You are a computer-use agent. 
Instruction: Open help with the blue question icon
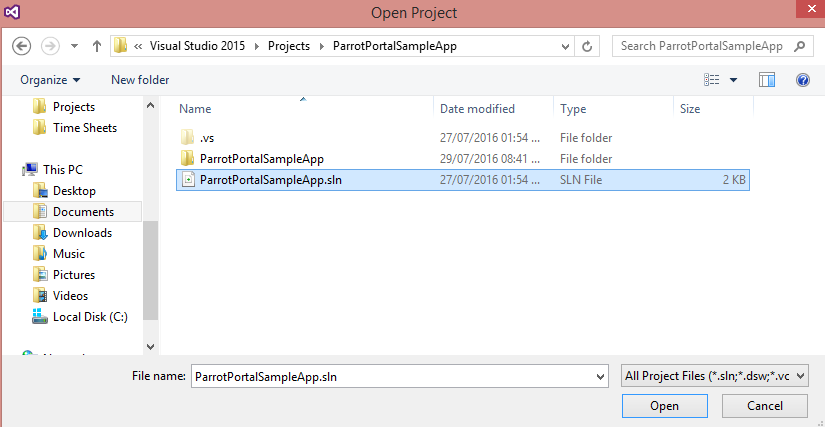[802, 80]
